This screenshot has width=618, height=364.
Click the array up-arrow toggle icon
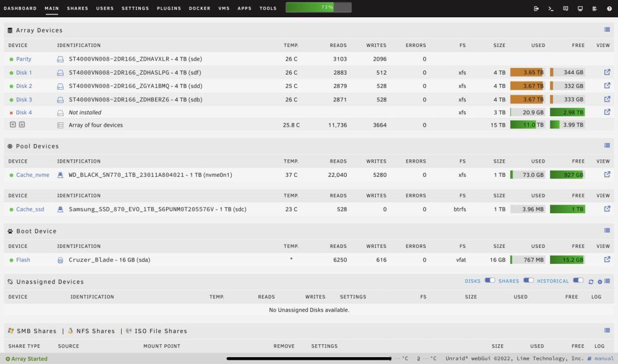(22, 124)
